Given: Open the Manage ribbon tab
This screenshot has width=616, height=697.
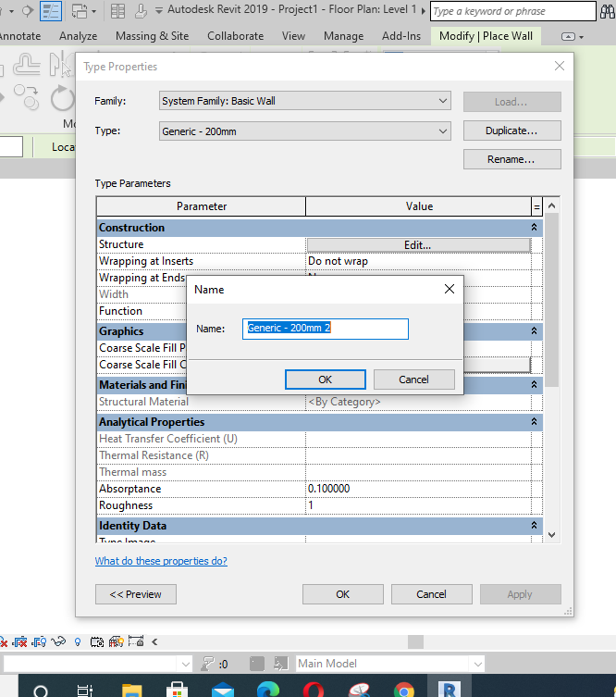Looking at the screenshot, I should pyautogui.click(x=343, y=36).
